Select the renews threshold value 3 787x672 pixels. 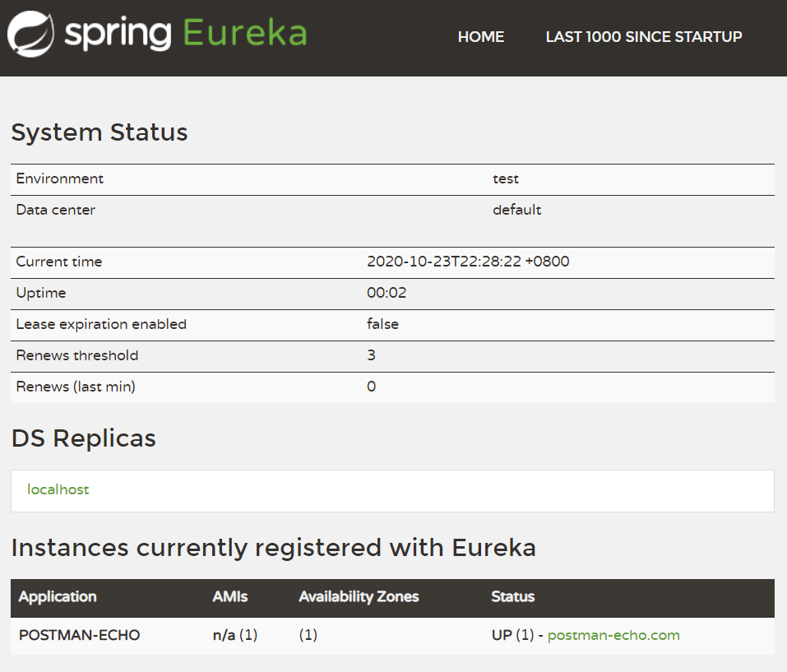(371, 355)
